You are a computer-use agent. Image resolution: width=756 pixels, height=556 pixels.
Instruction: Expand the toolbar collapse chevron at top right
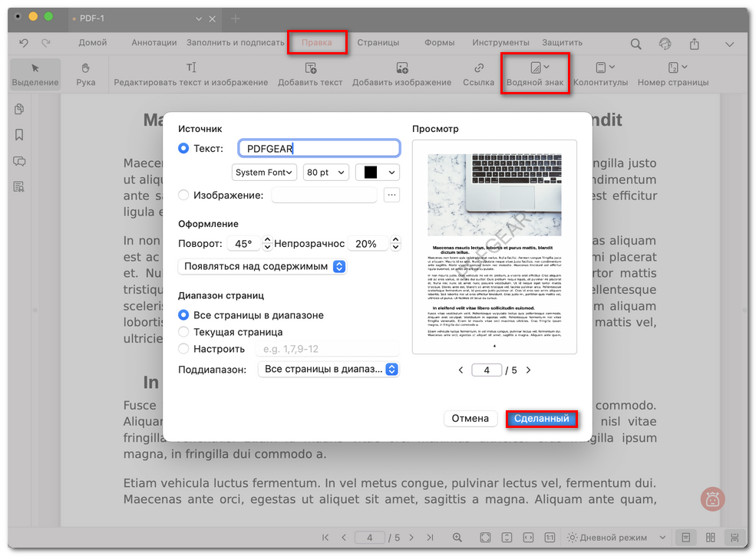pyautogui.click(x=729, y=44)
